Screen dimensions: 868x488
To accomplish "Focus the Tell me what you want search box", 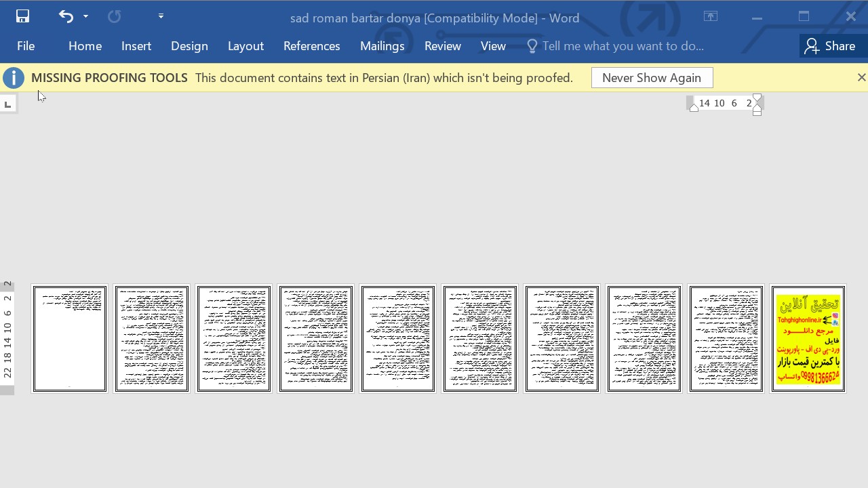I will [x=623, y=46].
